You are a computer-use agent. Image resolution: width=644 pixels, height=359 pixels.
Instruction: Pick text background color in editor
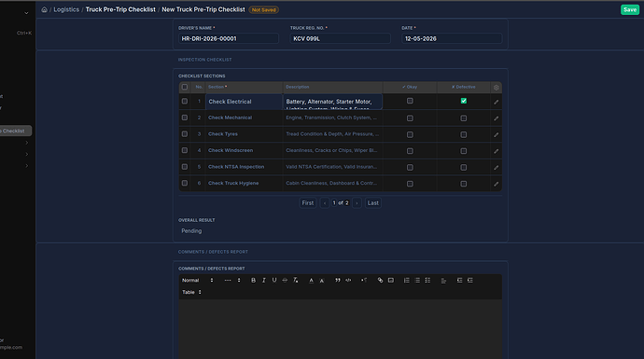[322, 281]
